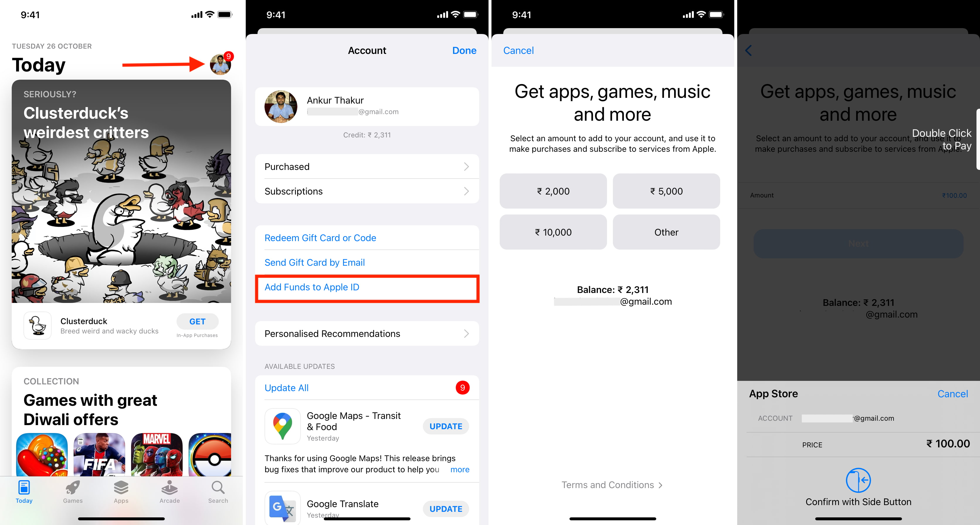Tap Add Funds to Apple ID link

(x=312, y=287)
